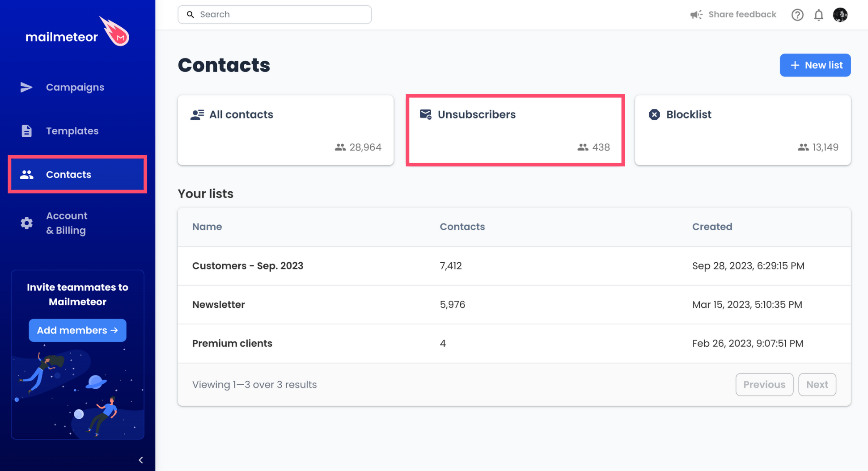Go to Campaigns section

point(75,87)
